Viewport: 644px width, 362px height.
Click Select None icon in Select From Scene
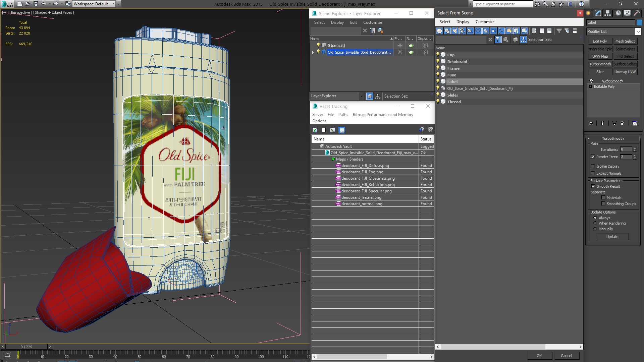pyautogui.click(x=542, y=31)
